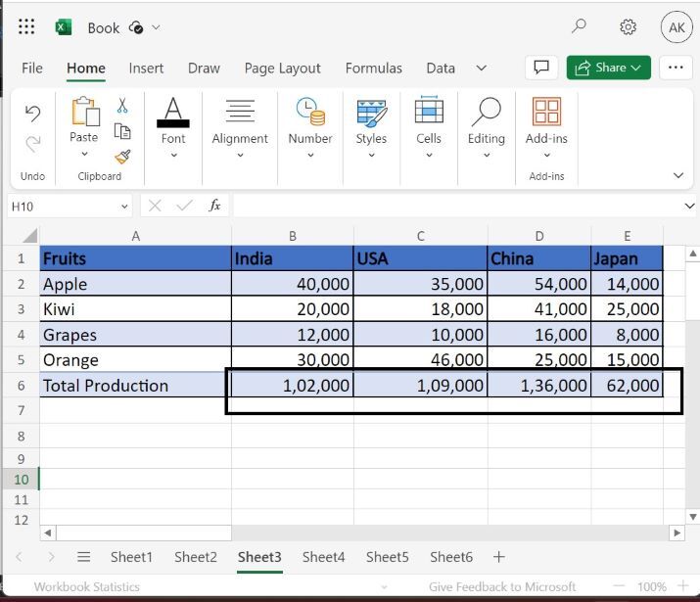Select the Format Painter brush icon
This screenshot has height=602, width=700.
(x=122, y=157)
